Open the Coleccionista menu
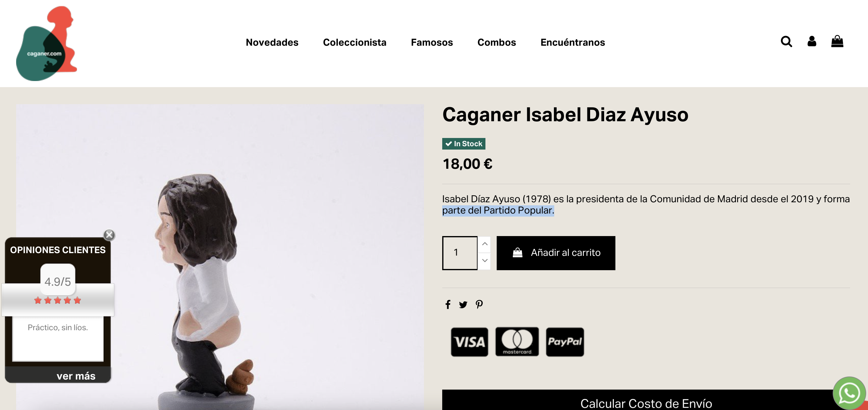 pyautogui.click(x=355, y=42)
